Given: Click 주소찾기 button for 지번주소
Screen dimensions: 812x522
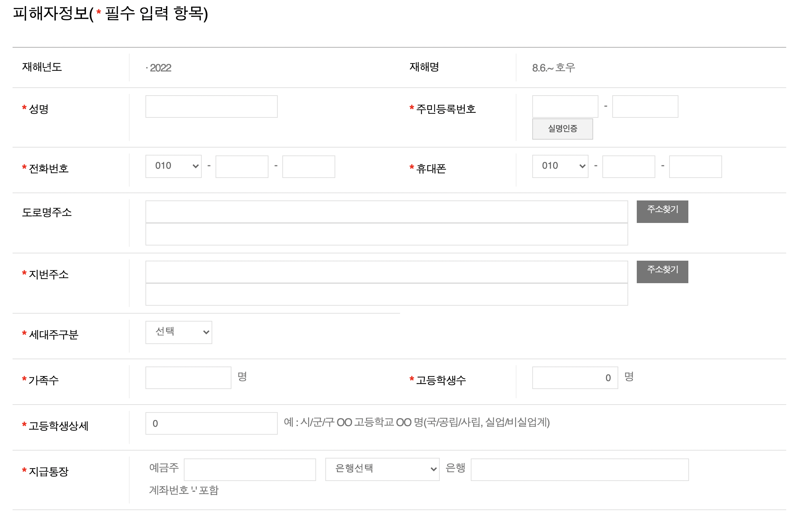Looking at the screenshot, I should click(x=662, y=272).
